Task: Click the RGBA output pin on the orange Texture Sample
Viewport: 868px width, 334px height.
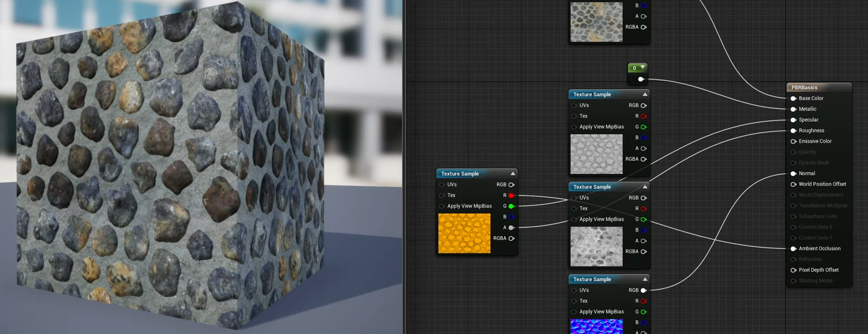Action: coord(512,238)
